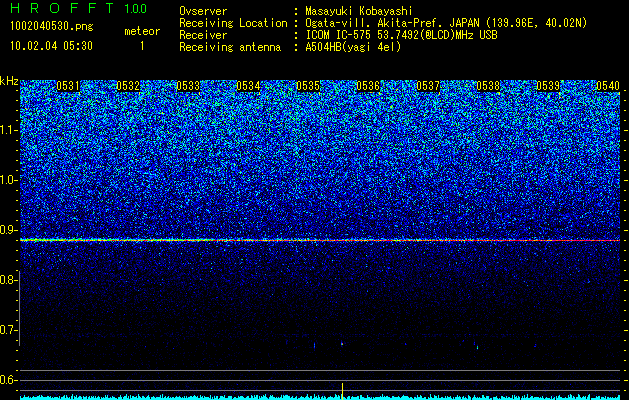Click the meteor count value 1
Image resolution: width=629 pixels, height=400 pixels.
tap(142, 46)
